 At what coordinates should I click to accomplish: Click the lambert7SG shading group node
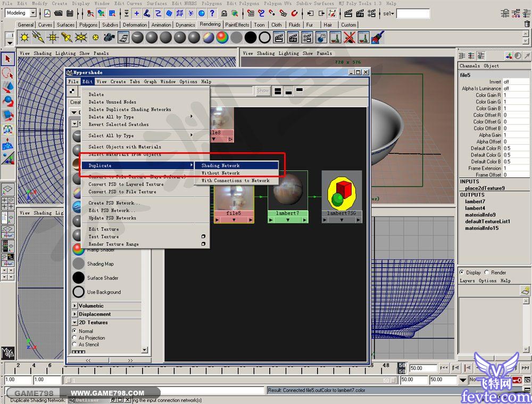pos(342,197)
